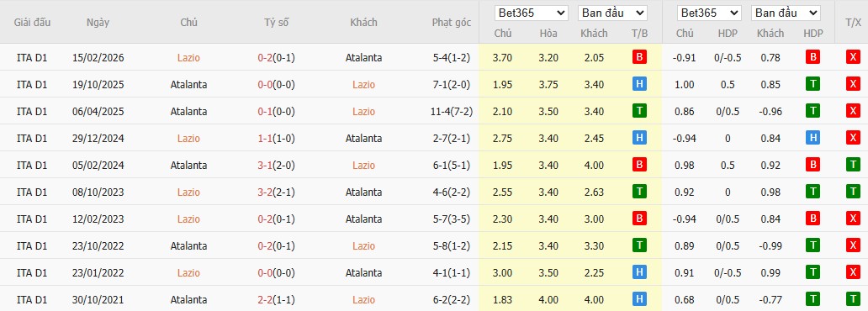
Task: Click blue H badge for 19/10/2025 match
Action: (x=639, y=84)
